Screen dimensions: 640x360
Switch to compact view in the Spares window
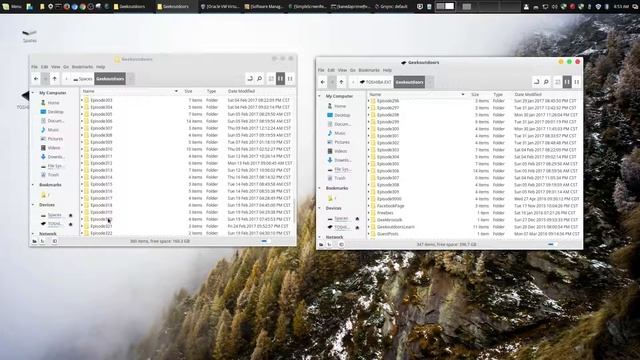point(290,79)
